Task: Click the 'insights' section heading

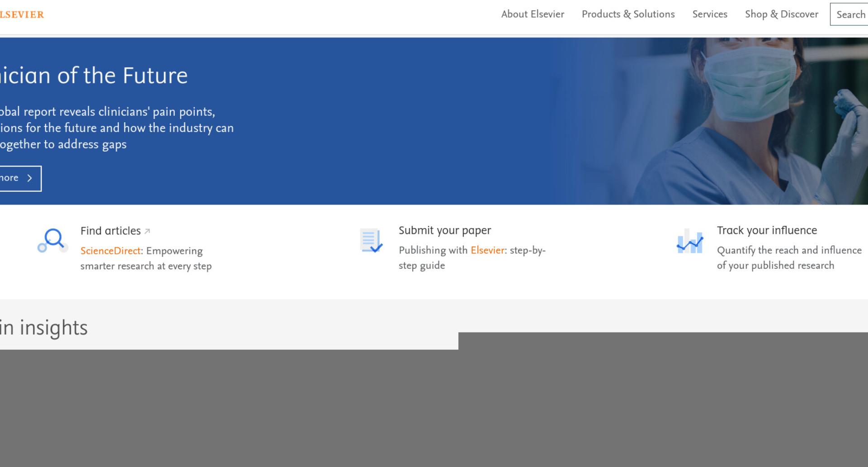Action: [x=44, y=328]
